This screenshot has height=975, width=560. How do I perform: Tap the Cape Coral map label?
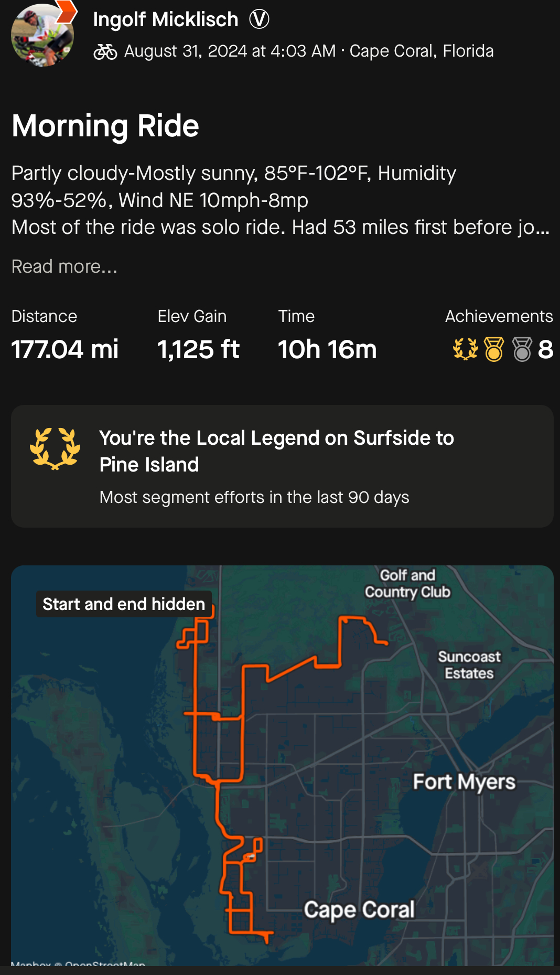tap(359, 910)
